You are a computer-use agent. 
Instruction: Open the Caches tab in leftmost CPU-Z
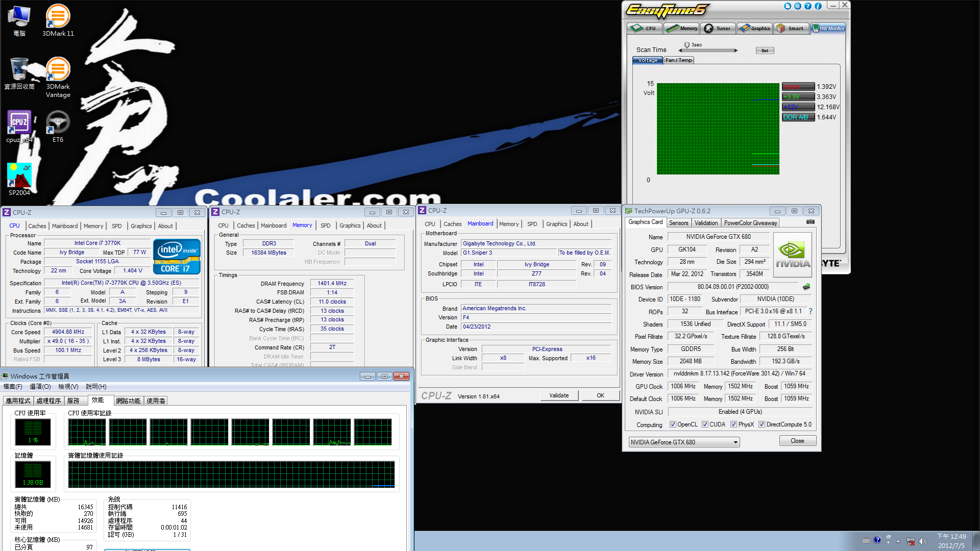[37, 226]
